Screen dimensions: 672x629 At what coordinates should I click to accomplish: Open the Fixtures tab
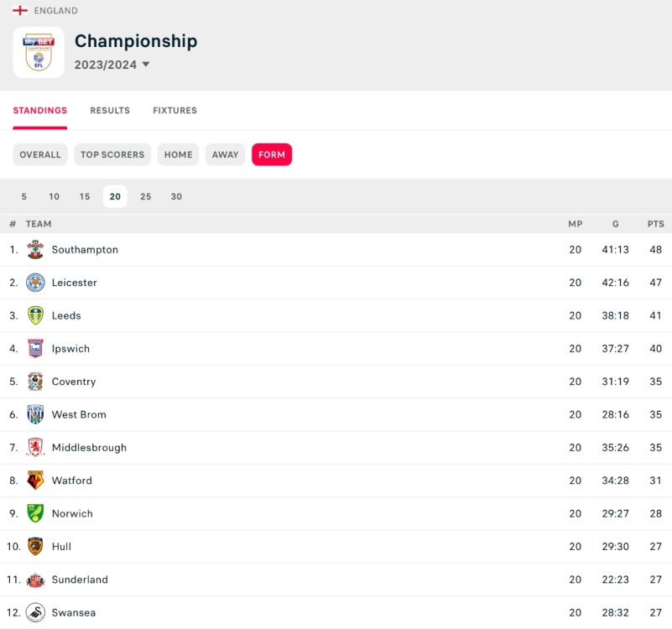tap(175, 111)
